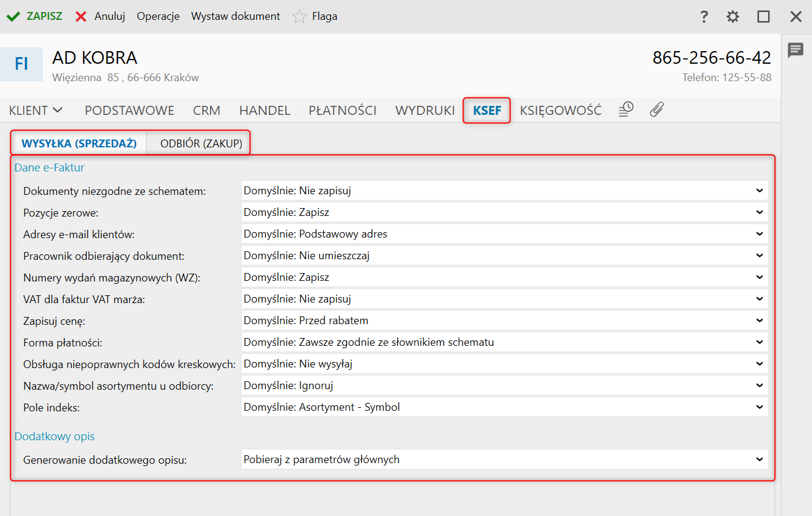Open the Forma płatności dropdown

[504, 342]
